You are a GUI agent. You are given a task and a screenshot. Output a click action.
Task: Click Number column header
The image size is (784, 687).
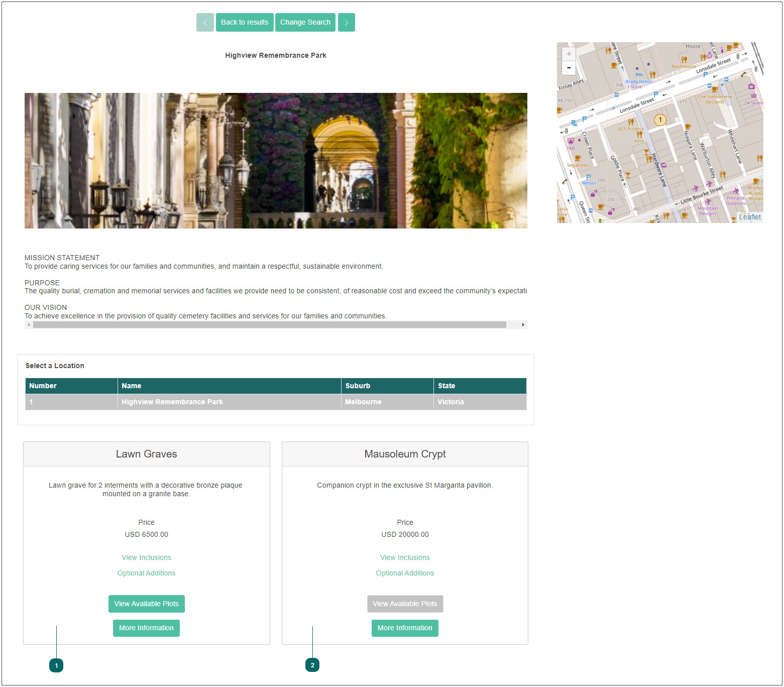(x=71, y=386)
